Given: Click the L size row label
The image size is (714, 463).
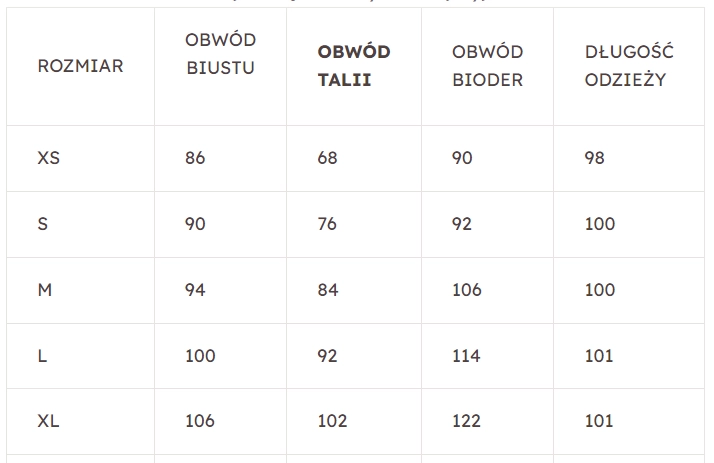Looking at the screenshot, I should (x=43, y=356).
